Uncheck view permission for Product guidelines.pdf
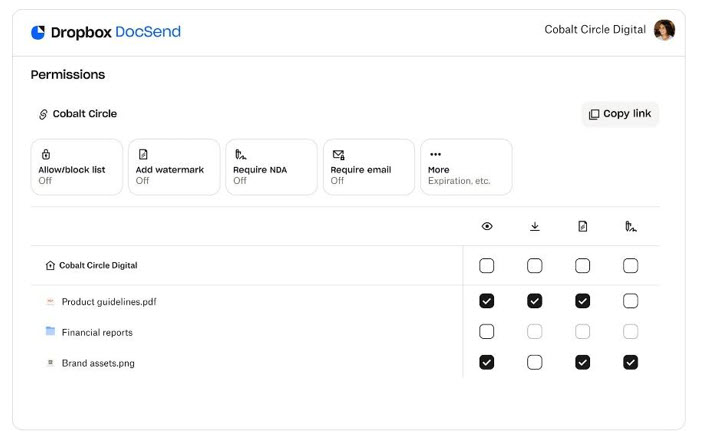The width and height of the screenshot is (704, 435). [x=487, y=301]
